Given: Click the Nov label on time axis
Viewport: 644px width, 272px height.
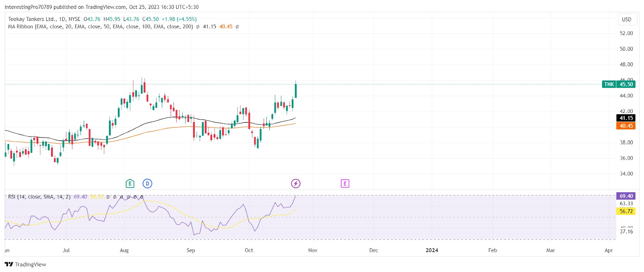Looking at the screenshot, I should tap(313, 250).
